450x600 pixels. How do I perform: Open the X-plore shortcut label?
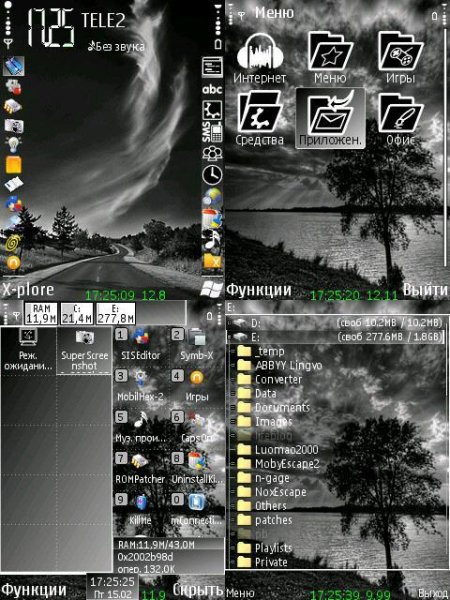[28, 290]
